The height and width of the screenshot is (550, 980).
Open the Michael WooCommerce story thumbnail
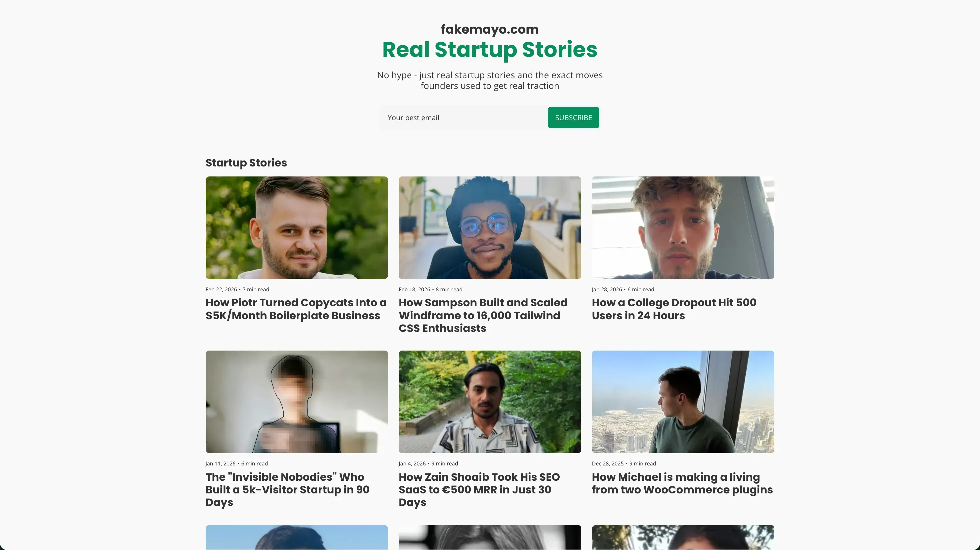coord(683,402)
